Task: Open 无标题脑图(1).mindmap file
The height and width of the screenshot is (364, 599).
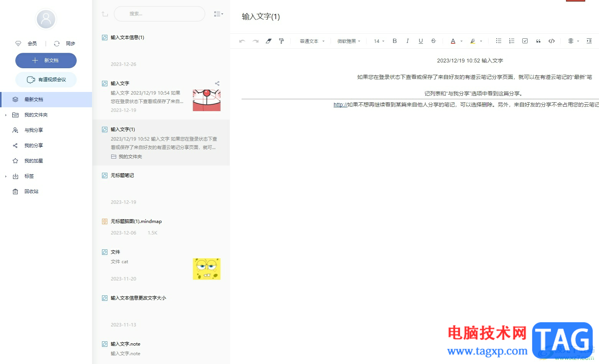Action: click(x=161, y=227)
